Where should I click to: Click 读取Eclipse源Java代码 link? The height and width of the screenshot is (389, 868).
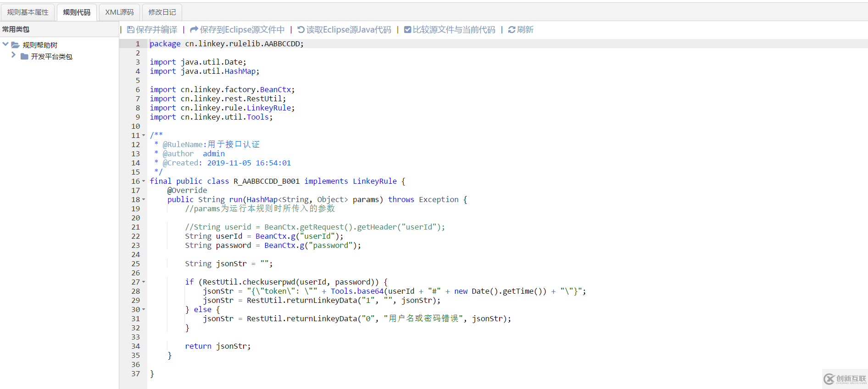coord(349,30)
